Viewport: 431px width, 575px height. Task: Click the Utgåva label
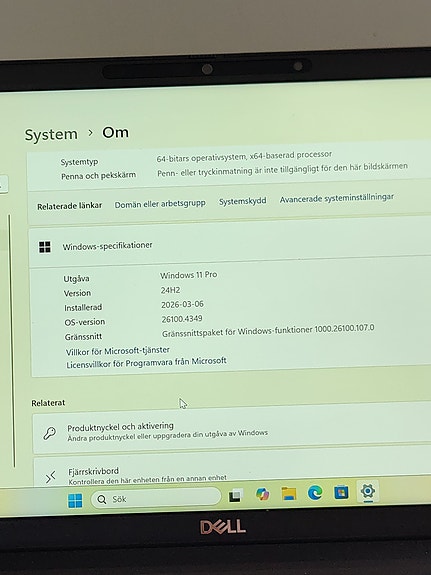pos(76,279)
